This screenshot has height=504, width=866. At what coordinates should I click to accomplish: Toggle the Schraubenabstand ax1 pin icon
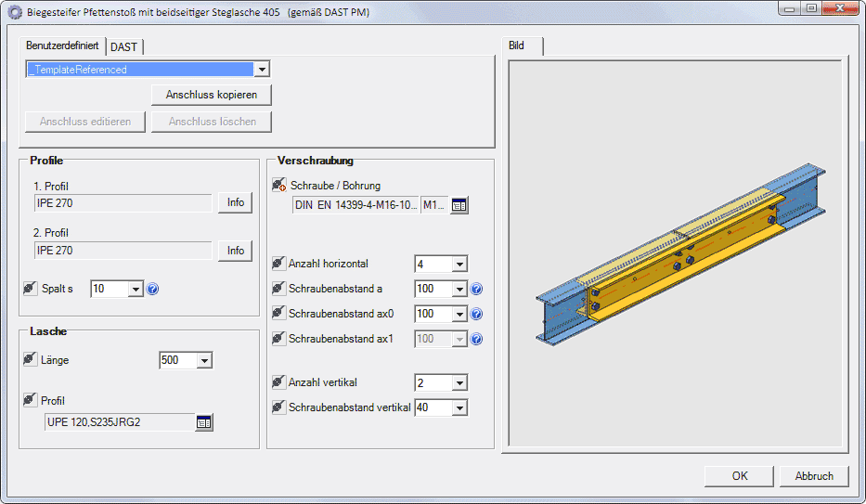[278, 339]
